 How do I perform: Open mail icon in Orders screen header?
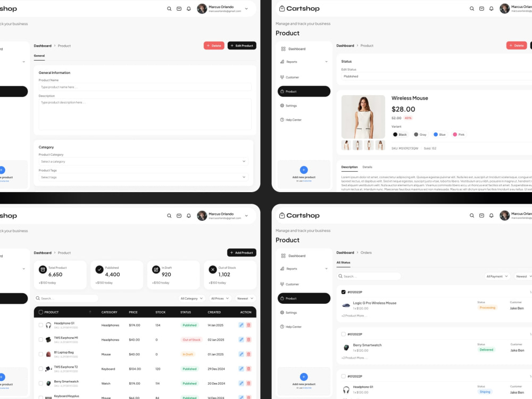pyautogui.click(x=481, y=215)
